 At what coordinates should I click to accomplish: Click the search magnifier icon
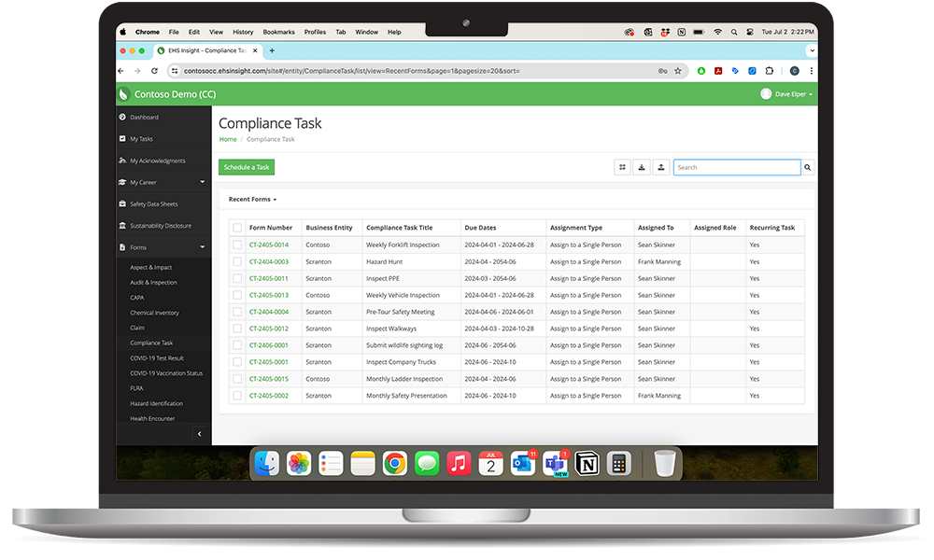tap(807, 166)
